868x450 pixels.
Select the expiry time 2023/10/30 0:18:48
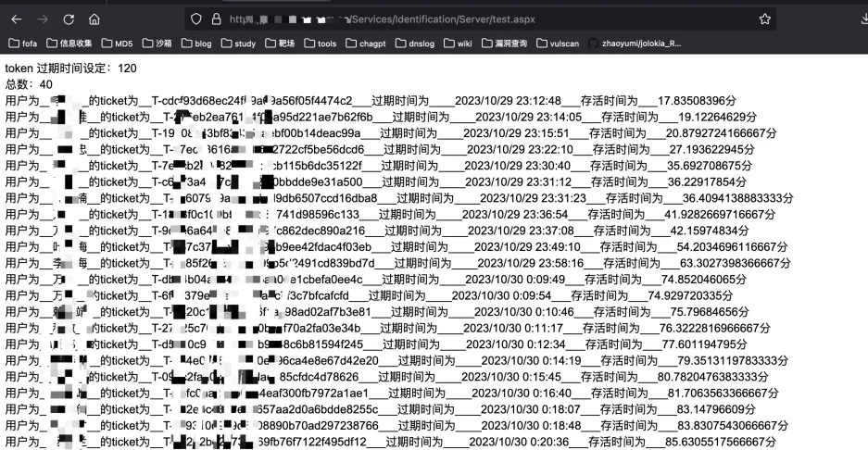click(x=531, y=425)
